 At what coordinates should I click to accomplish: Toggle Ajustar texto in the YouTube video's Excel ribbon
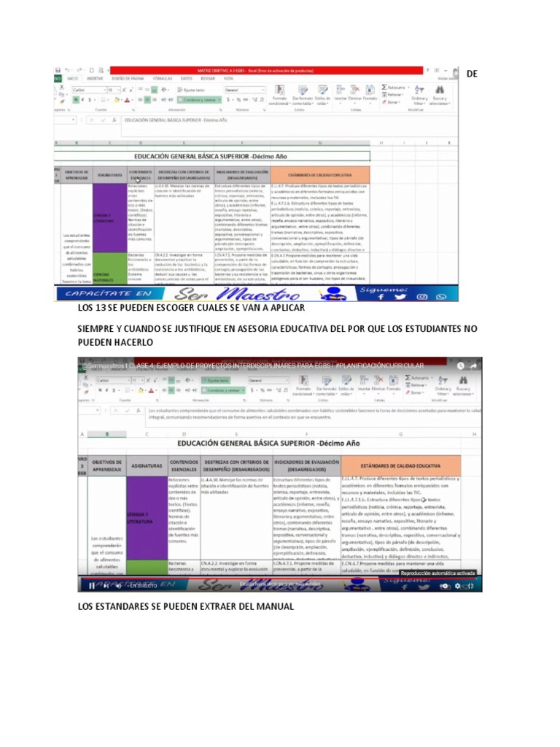pos(215,380)
